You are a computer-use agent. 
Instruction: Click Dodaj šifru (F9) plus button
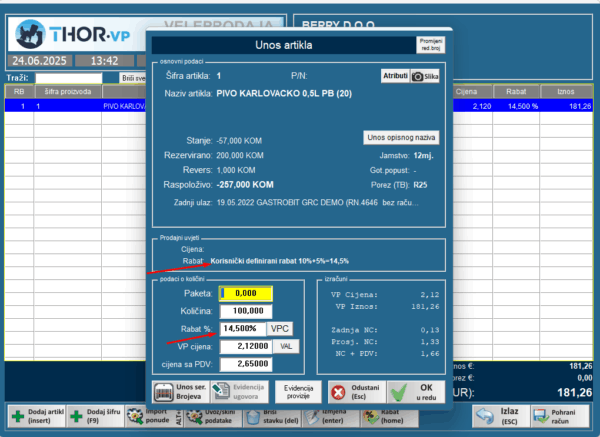pos(96,416)
